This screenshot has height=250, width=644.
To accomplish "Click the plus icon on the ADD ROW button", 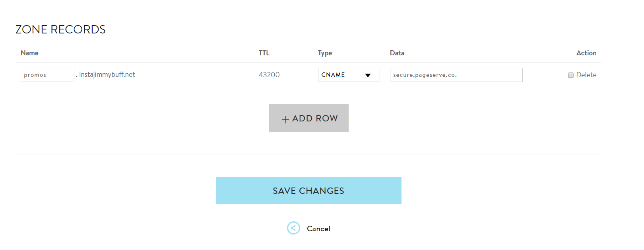I will click(285, 118).
